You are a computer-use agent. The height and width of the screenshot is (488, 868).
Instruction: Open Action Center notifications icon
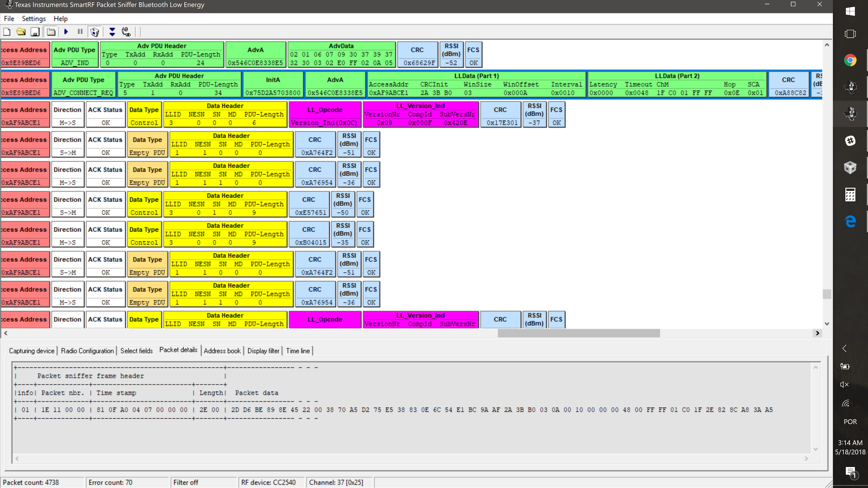pos(850,473)
